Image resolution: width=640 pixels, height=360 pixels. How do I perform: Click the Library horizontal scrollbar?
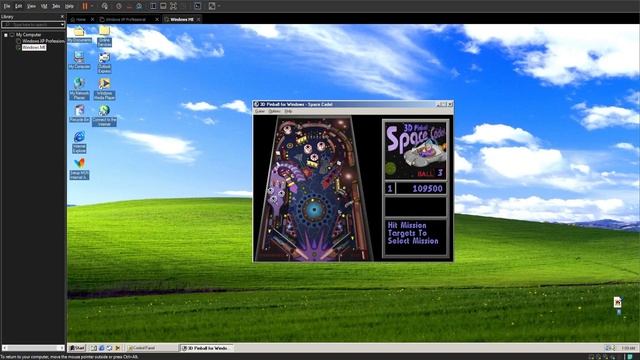(x=33, y=348)
